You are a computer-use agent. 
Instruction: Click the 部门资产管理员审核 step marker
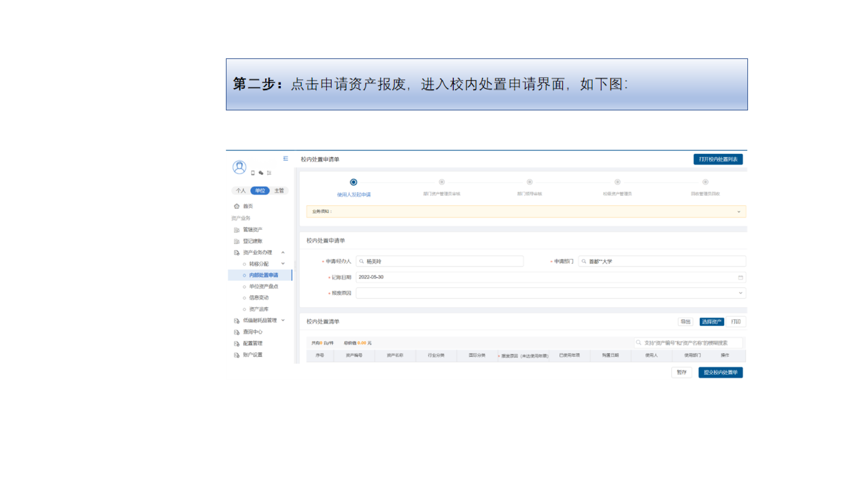click(441, 182)
